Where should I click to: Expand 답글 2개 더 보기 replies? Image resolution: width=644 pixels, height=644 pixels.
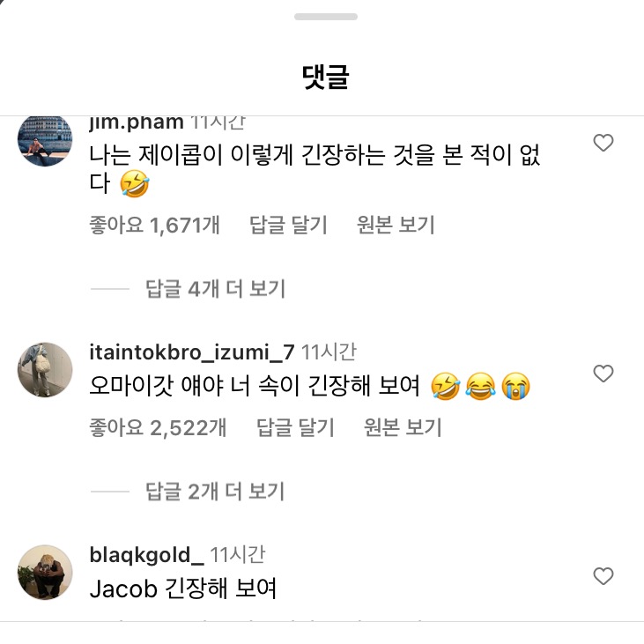[215, 491]
